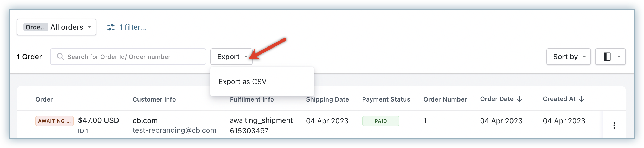Viewport: 644px width, 148px height.
Task: Click the Order Date sort arrow
Action: [x=520, y=99]
